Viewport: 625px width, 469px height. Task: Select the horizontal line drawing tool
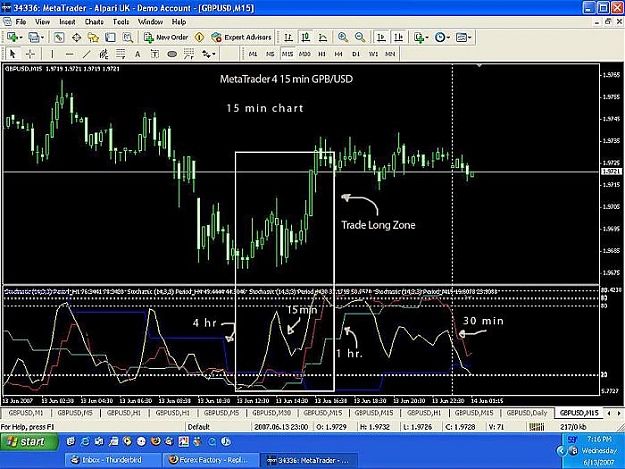[69, 54]
